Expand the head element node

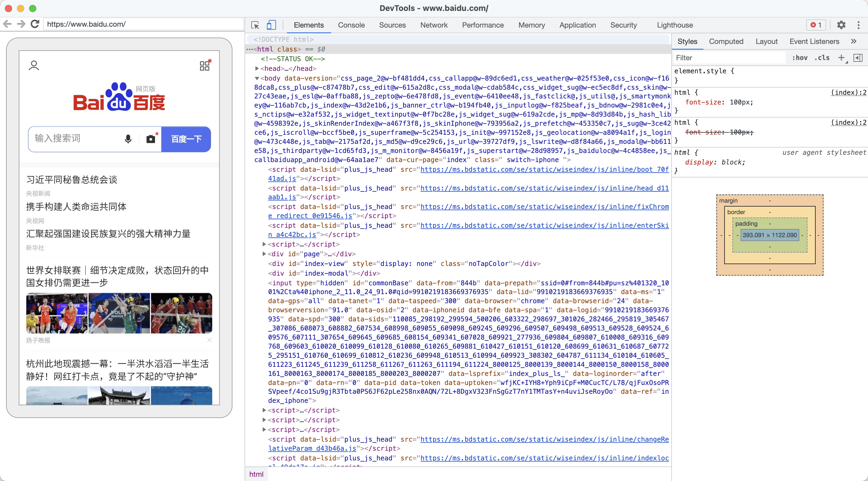tap(257, 68)
